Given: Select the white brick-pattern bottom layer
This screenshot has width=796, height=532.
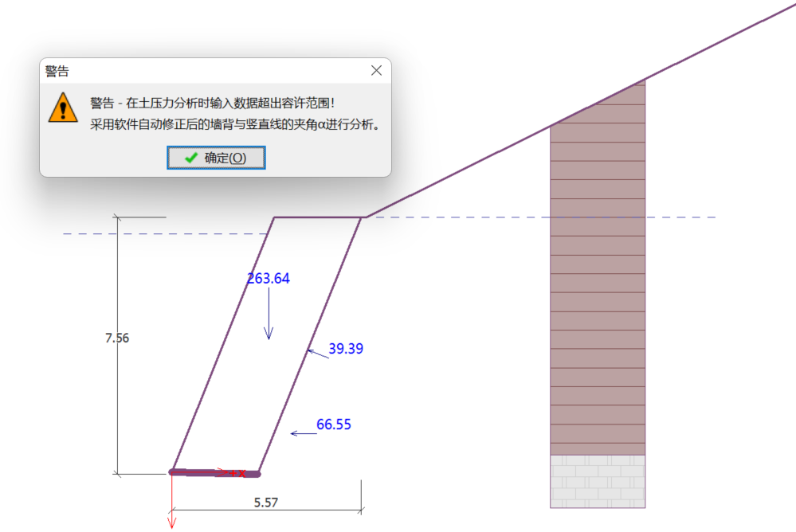Looking at the screenshot, I should pyautogui.click(x=598, y=481).
